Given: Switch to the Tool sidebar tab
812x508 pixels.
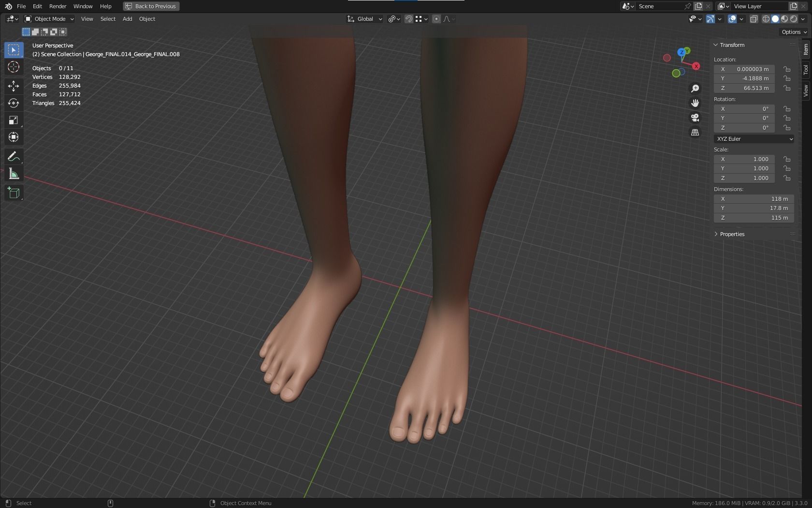Looking at the screenshot, I should [806, 70].
